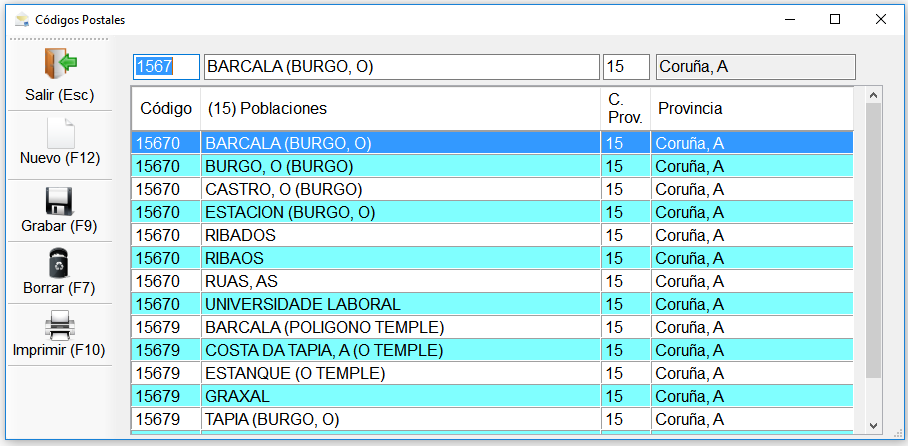
Task: Click Coruña, A in the RUAS, AS row
Action: [690, 282]
